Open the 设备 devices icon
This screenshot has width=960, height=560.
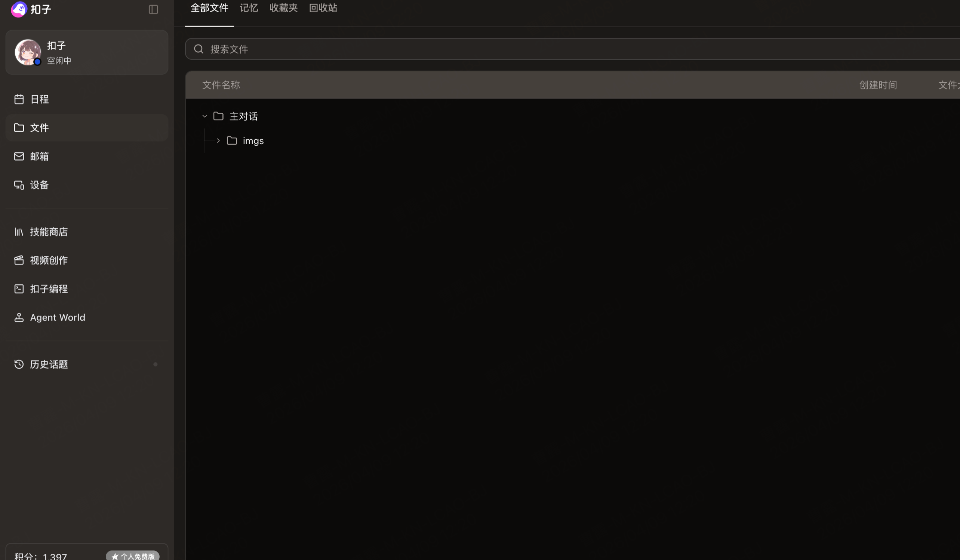point(19,185)
